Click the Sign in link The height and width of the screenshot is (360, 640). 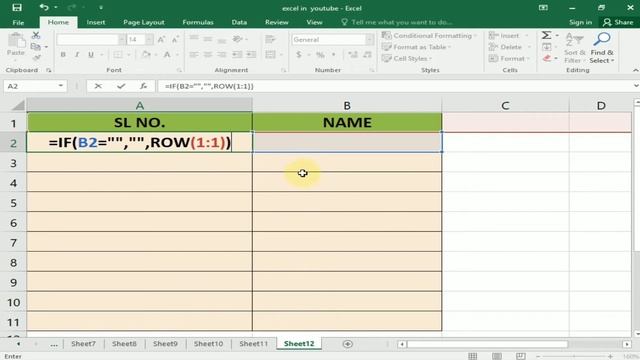[x=580, y=22]
